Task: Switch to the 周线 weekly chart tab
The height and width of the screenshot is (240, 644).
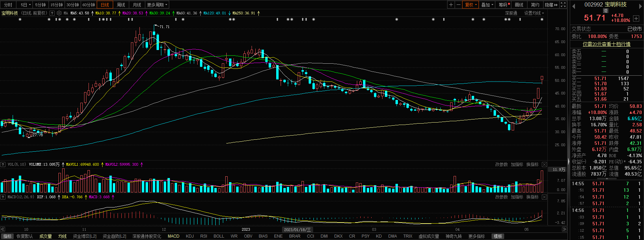Action: click(121, 5)
